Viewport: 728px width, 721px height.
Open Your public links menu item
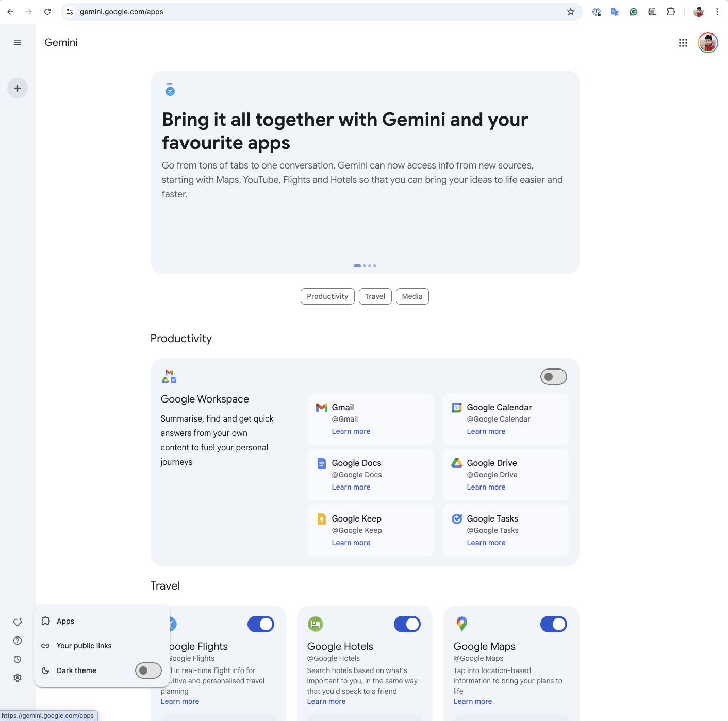84,646
